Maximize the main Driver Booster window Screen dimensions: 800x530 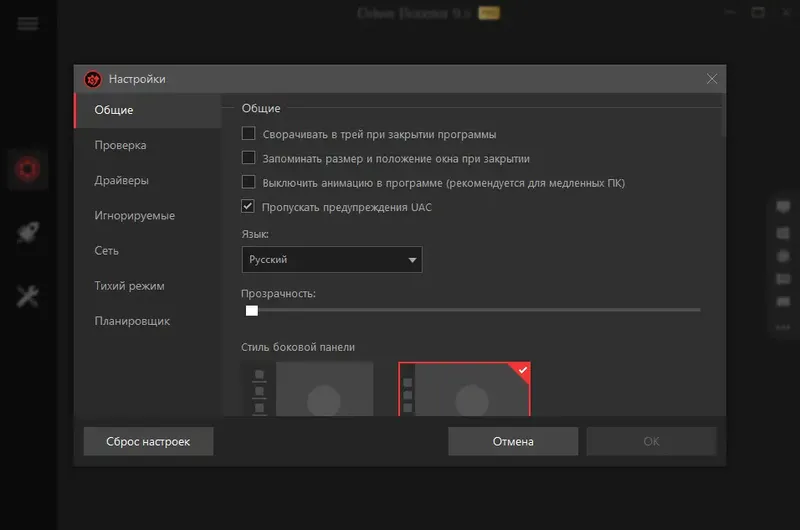pyautogui.click(x=758, y=12)
